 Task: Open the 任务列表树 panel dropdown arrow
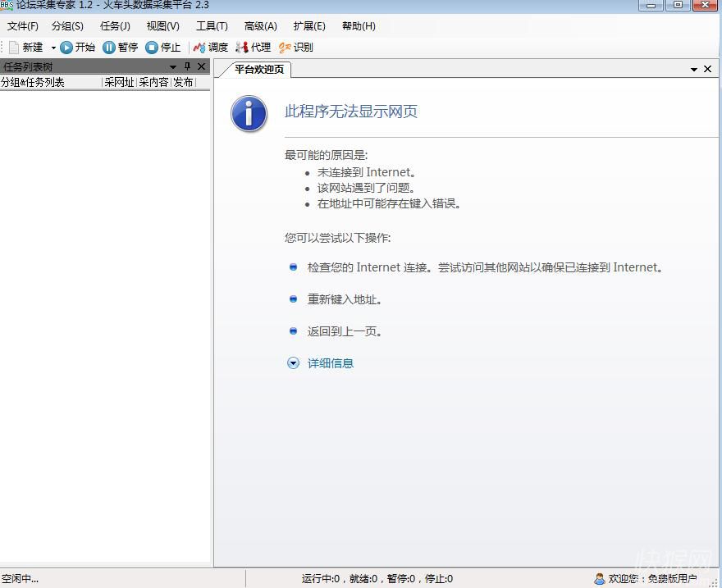[173, 66]
